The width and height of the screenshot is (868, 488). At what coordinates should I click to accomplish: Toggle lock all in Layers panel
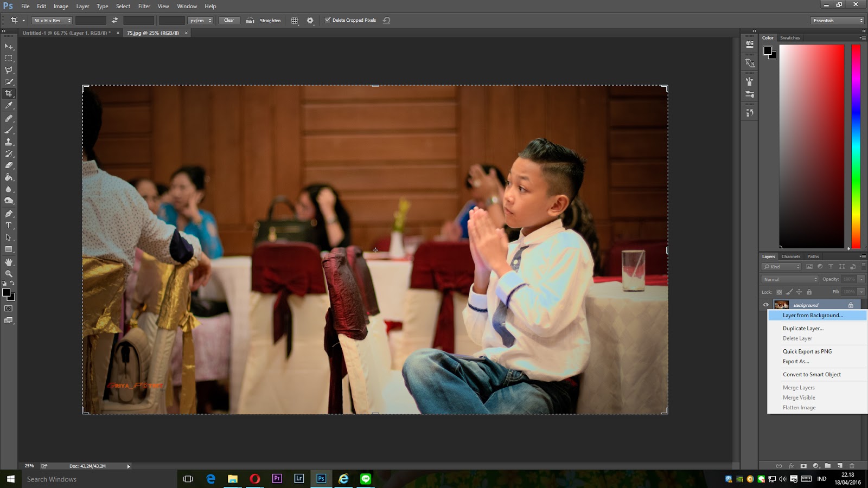pyautogui.click(x=809, y=292)
